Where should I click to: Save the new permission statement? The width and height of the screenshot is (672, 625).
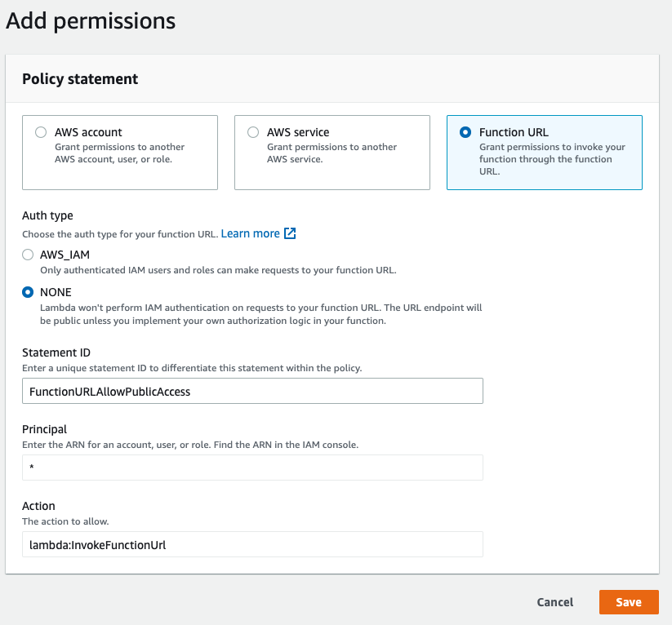point(628,602)
